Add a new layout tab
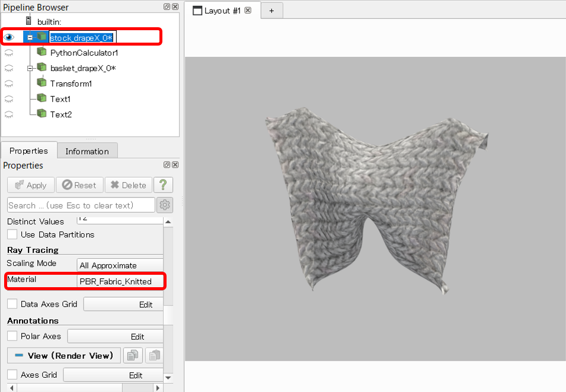This screenshot has width=566, height=392. click(x=271, y=11)
